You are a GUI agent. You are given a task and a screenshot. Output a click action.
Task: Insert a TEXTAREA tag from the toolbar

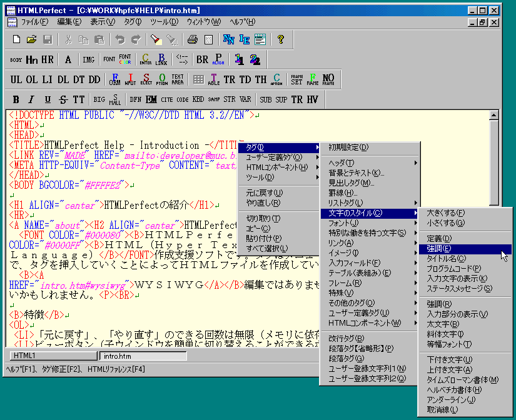[x=178, y=79]
